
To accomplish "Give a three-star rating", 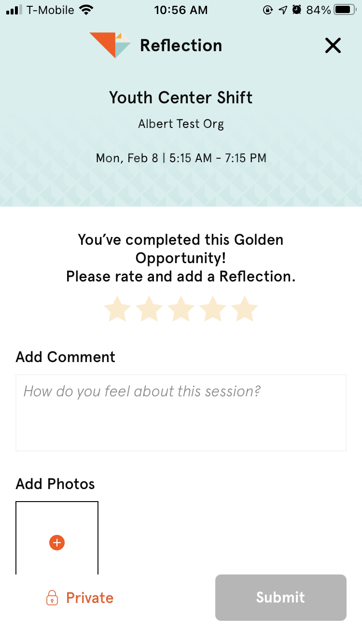I will pyautogui.click(x=181, y=309).
